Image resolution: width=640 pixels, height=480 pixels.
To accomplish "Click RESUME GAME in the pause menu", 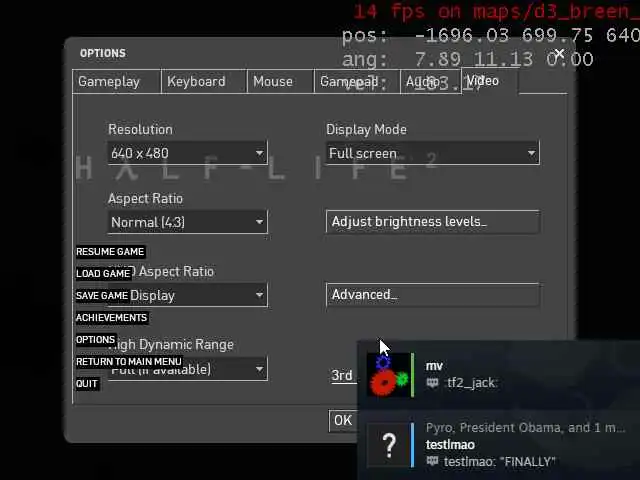I will pos(110,251).
